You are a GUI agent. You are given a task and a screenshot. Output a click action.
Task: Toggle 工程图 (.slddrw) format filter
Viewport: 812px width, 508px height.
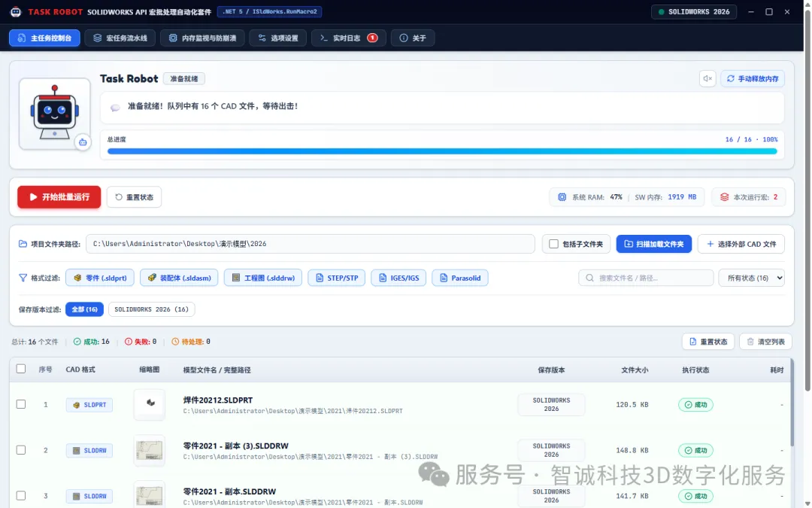coord(263,278)
